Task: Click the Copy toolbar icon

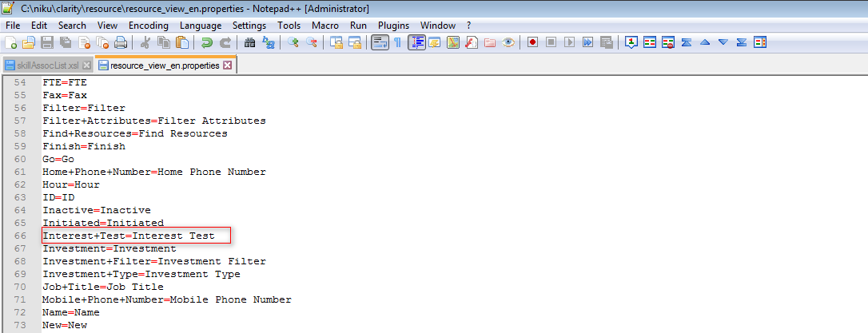Action: tap(163, 42)
